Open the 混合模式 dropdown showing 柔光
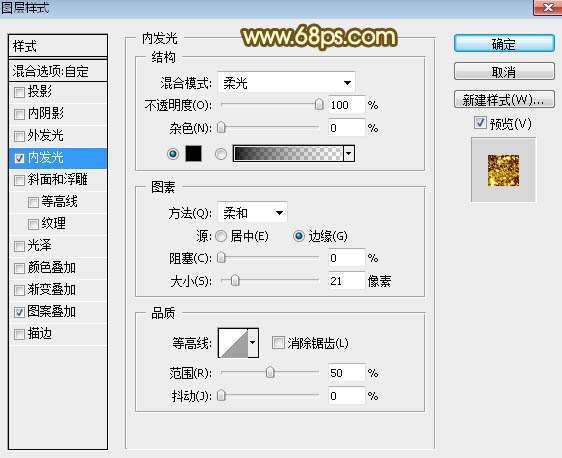 pyautogui.click(x=286, y=83)
